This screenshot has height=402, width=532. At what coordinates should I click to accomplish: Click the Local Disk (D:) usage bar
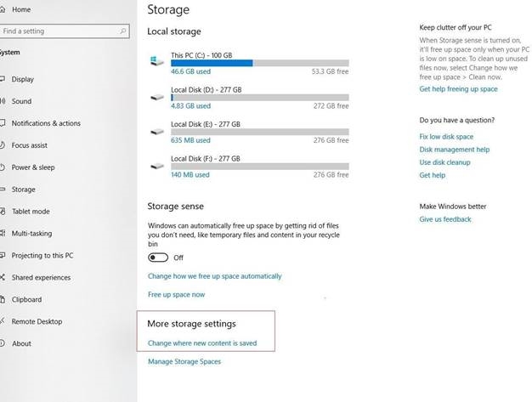click(259, 98)
